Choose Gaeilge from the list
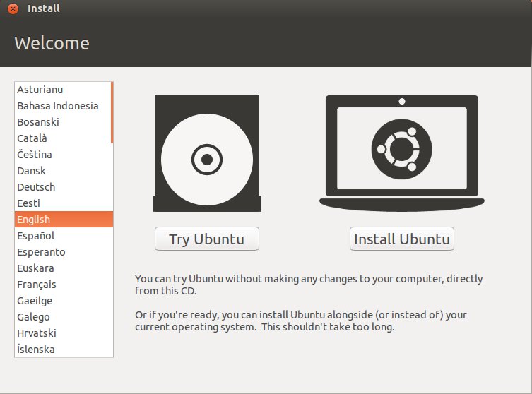 tap(64, 301)
